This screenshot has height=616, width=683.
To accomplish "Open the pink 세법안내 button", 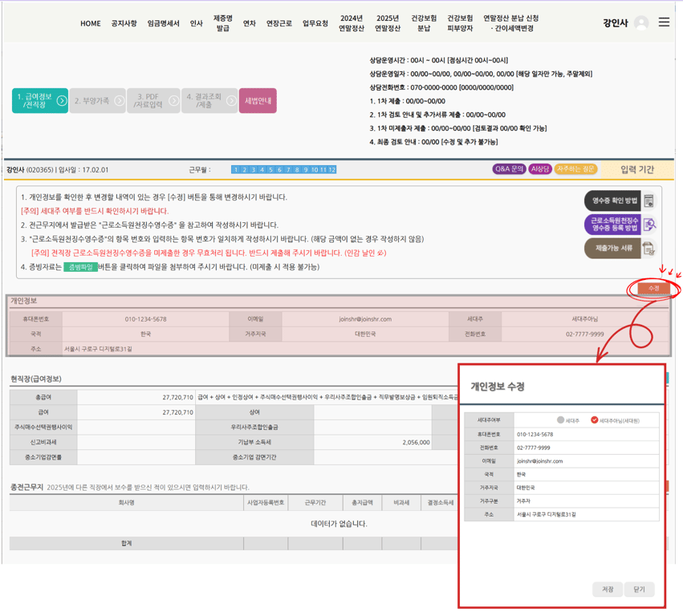I will [x=258, y=100].
